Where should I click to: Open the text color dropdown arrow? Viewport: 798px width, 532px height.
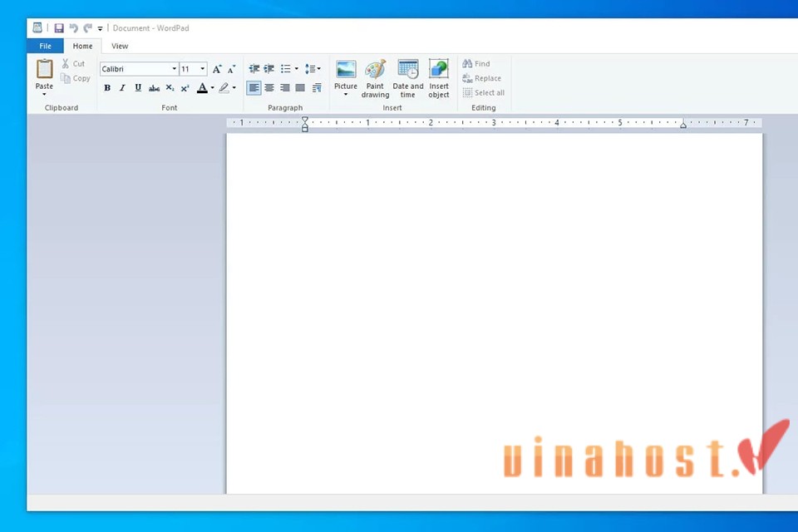click(x=212, y=88)
